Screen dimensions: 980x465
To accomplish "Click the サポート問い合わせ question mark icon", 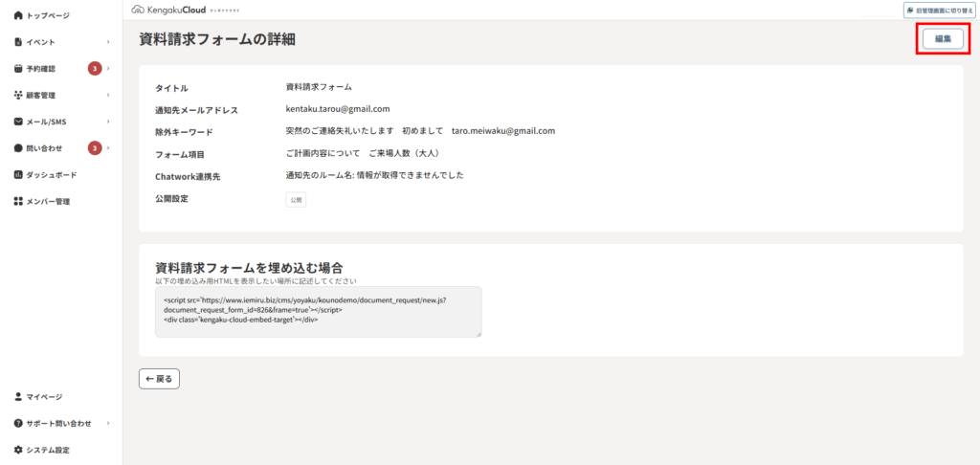I will click(x=18, y=423).
